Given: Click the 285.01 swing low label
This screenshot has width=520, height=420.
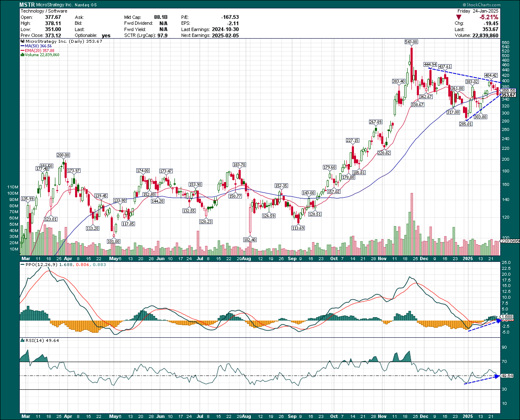Looking at the screenshot, I should click(x=465, y=124).
